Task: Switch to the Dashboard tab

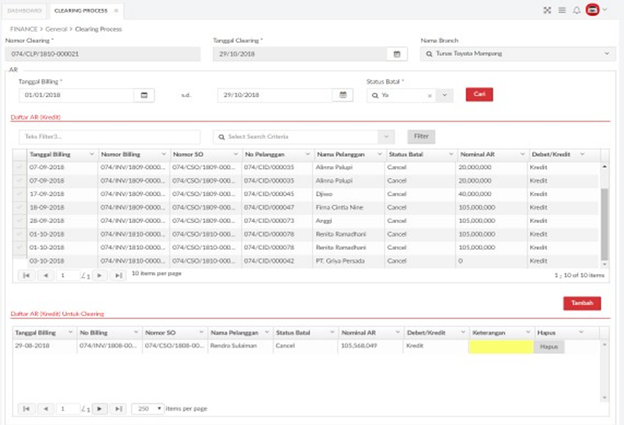Action: tap(25, 11)
